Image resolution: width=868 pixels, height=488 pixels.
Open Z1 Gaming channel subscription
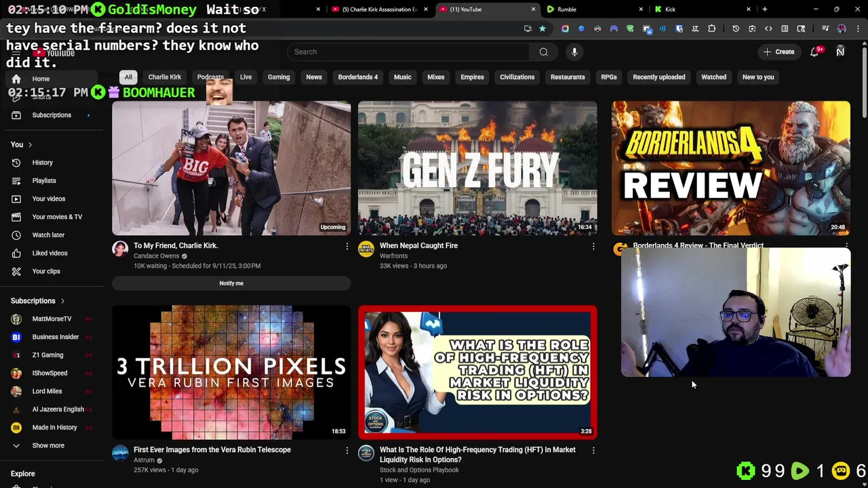[49, 355]
